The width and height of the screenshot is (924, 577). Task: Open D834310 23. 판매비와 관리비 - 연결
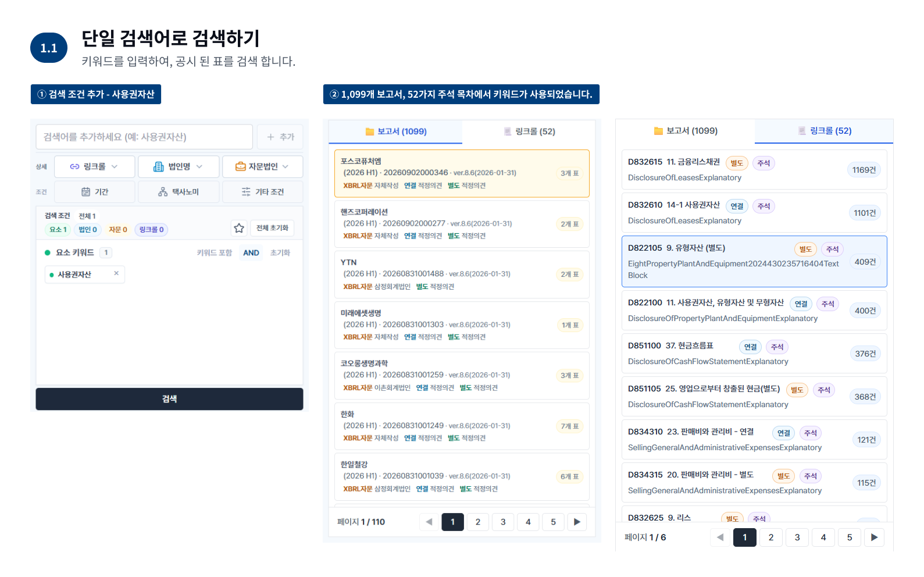[x=754, y=440]
